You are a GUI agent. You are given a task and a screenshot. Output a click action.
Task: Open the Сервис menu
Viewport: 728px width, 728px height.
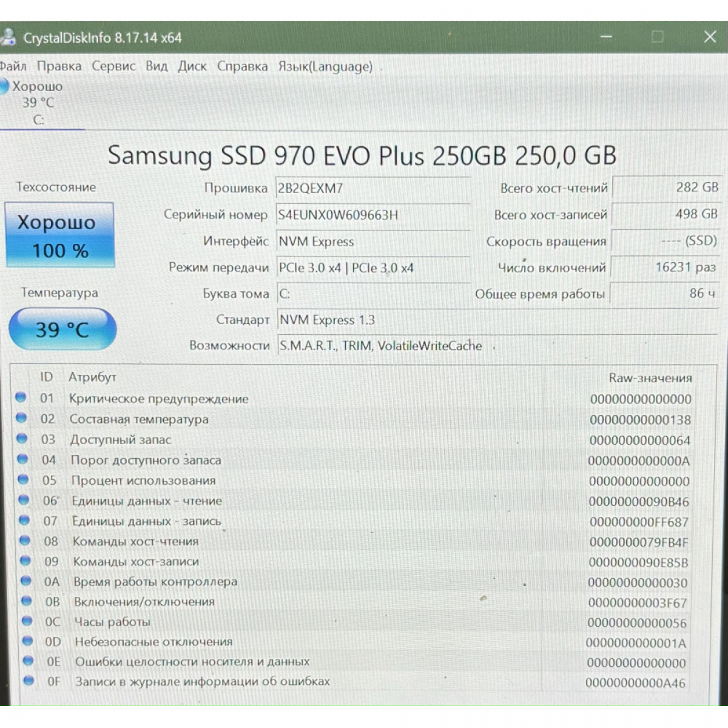[x=113, y=66]
